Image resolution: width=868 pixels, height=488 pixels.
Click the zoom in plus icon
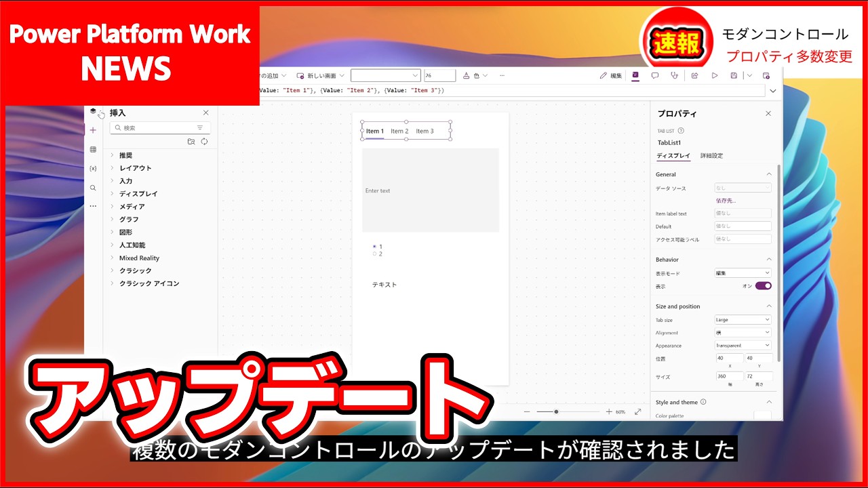pos(609,411)
